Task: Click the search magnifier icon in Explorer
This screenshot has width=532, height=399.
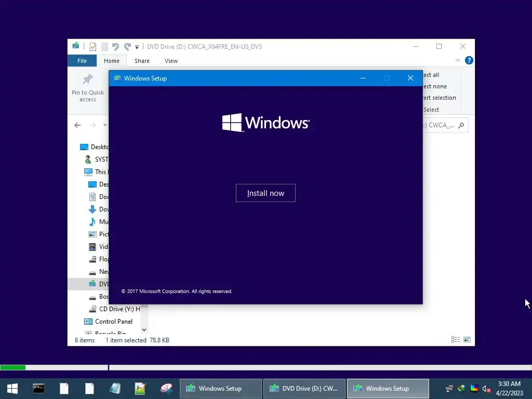Action: point(461,125)
